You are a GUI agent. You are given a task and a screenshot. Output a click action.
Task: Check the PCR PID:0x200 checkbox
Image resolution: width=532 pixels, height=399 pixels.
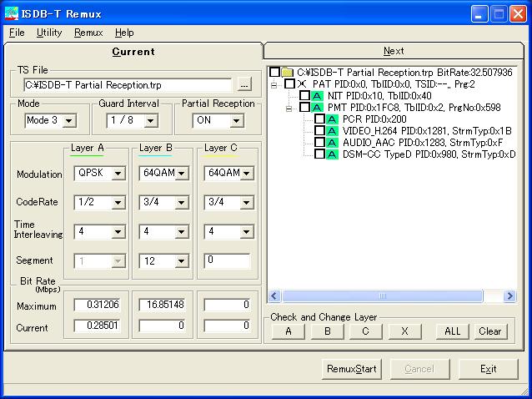click(x=319, y=119)
